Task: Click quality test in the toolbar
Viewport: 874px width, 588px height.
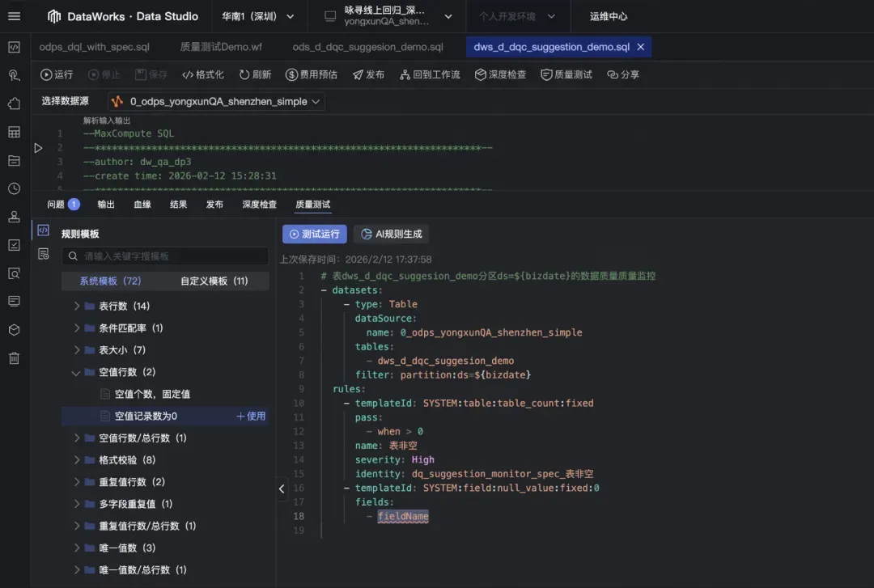Action: click(566, 74)
